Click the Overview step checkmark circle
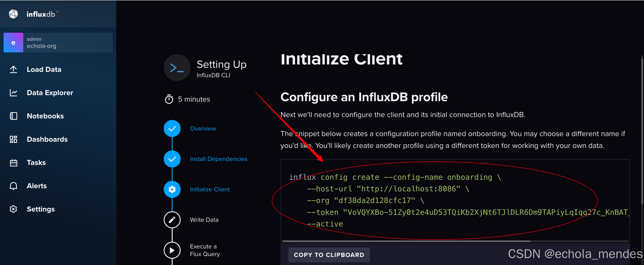644x265 pixels. tap(172, 129)
